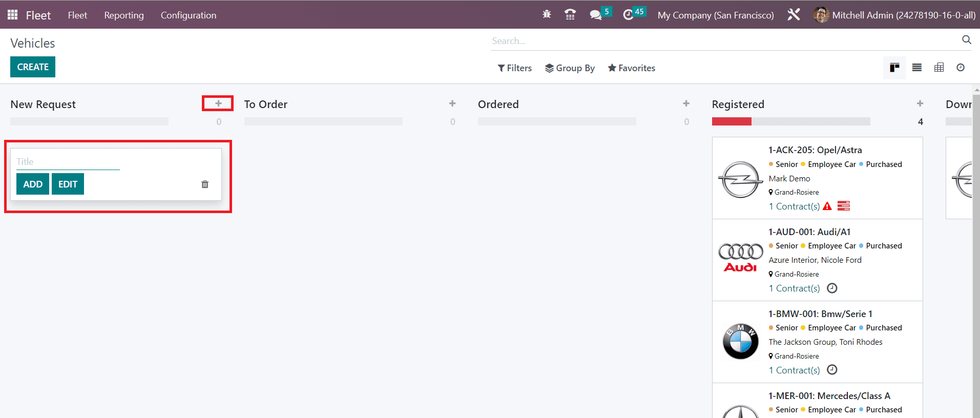
Task: Click the CREATE button
Action: pyautogui.click(x=33, y=67)
